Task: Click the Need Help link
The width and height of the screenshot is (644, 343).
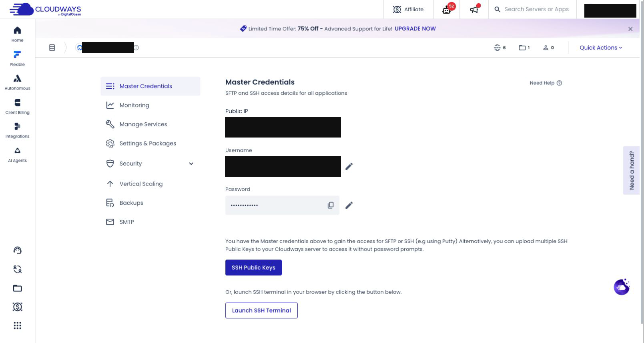Action: [546, 83]
